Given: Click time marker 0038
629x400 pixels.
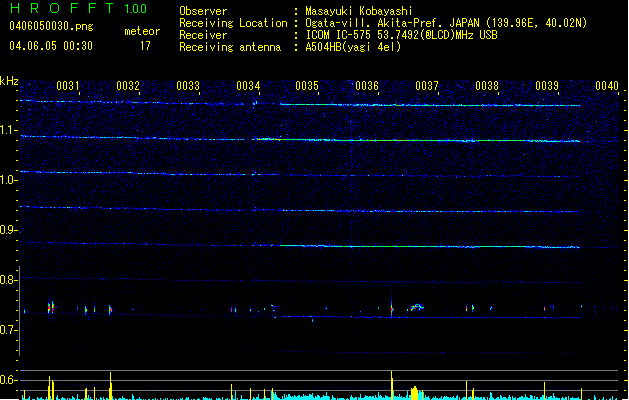Looking at the screenshot, I should (x=487, y=86).
